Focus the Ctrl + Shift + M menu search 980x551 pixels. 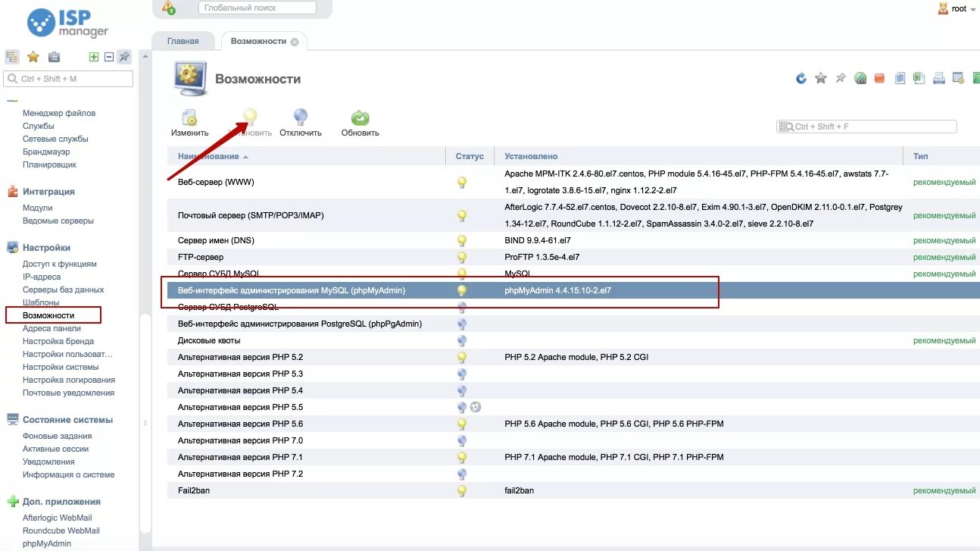coord(68,79)
